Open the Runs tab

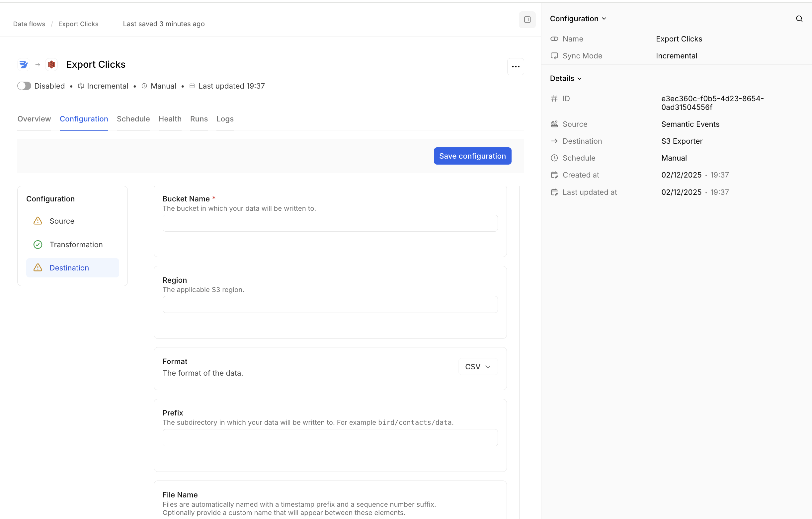click(199, 119)
